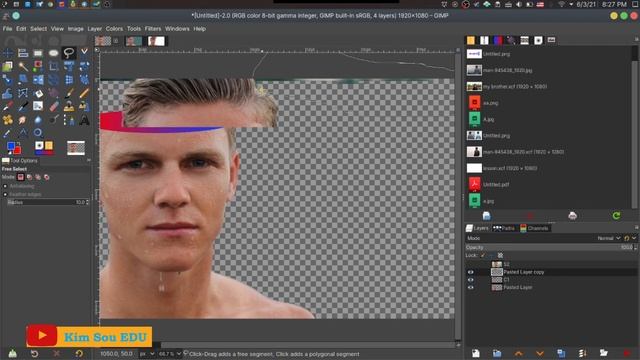This screenshot has height=360, width=640.
Task: Open the Colors menu
Action: tap(114, 29)
